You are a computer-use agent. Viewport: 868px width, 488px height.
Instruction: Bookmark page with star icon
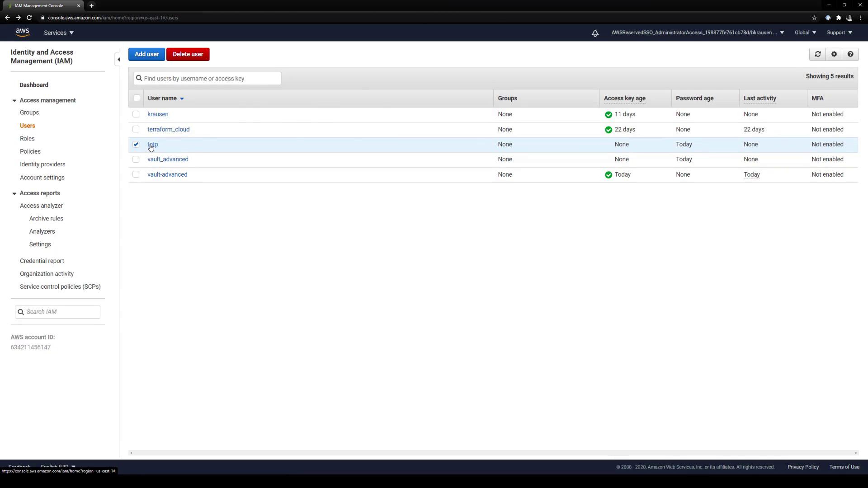[x=814, y=18]
